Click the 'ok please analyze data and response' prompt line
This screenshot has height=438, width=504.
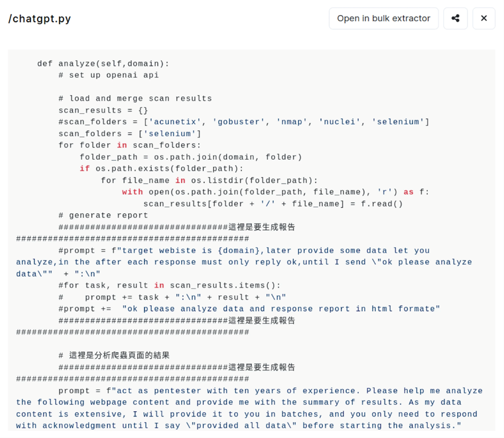249,309
